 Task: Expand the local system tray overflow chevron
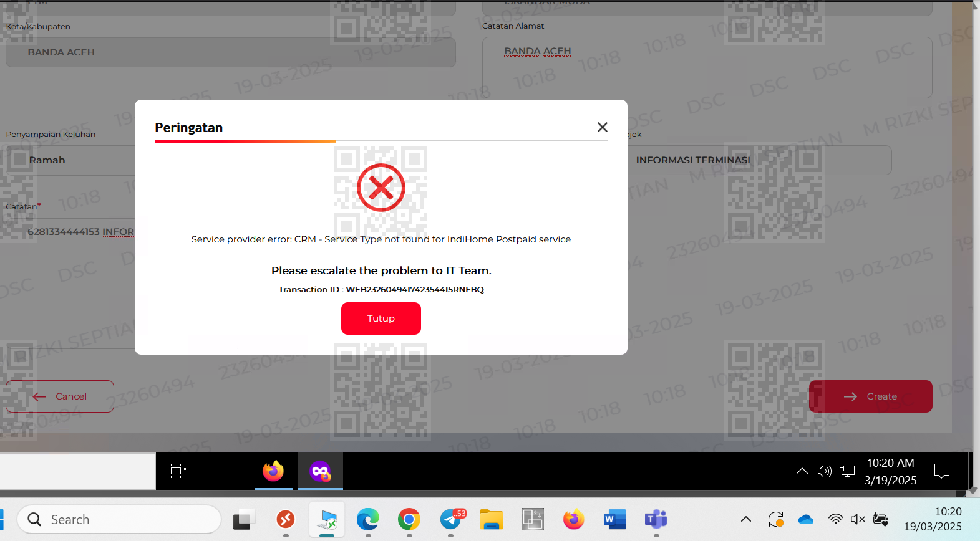pyautogui.click(x=746, y=519)
